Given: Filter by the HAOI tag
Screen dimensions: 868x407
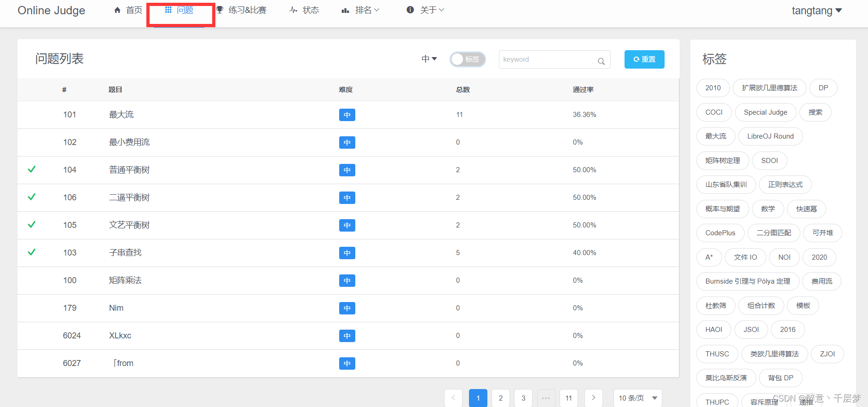Looking at the screenshot, I should pos(714,330).
